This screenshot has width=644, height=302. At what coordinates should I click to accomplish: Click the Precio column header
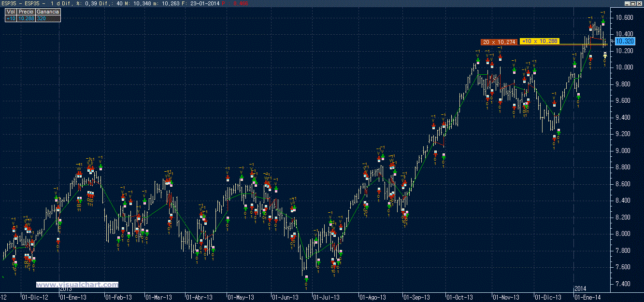pos(26,12)
